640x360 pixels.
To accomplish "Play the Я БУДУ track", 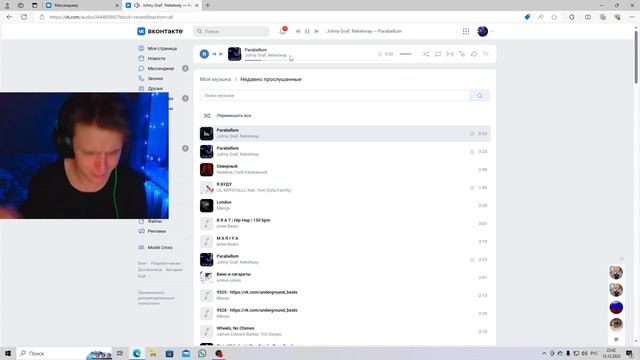I will pyautogui.click(x=345, y=187).
